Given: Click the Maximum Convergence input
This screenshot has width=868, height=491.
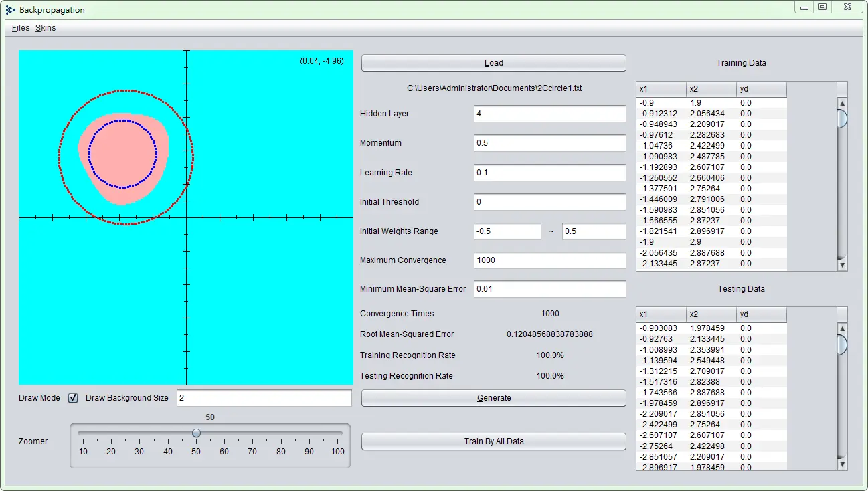Looking at the screenshot, I should pyautogui.click(x=550, y=260).
